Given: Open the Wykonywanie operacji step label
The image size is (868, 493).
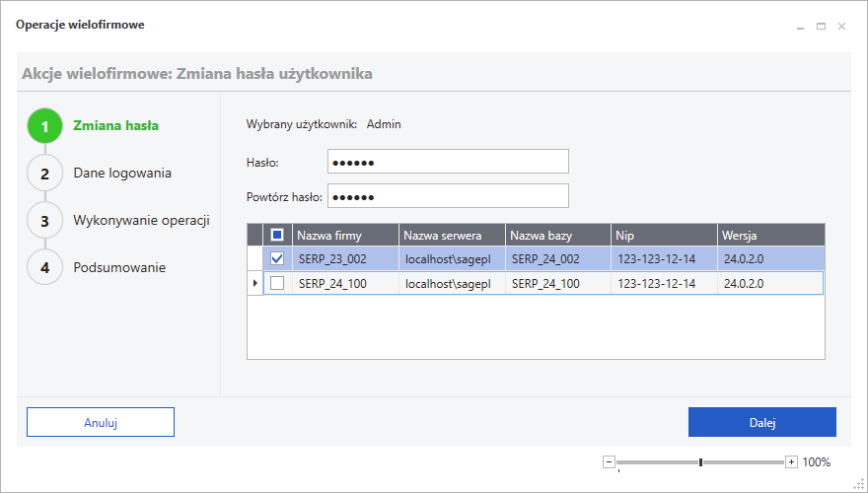Looking at the screenshot, I should 142,220.
